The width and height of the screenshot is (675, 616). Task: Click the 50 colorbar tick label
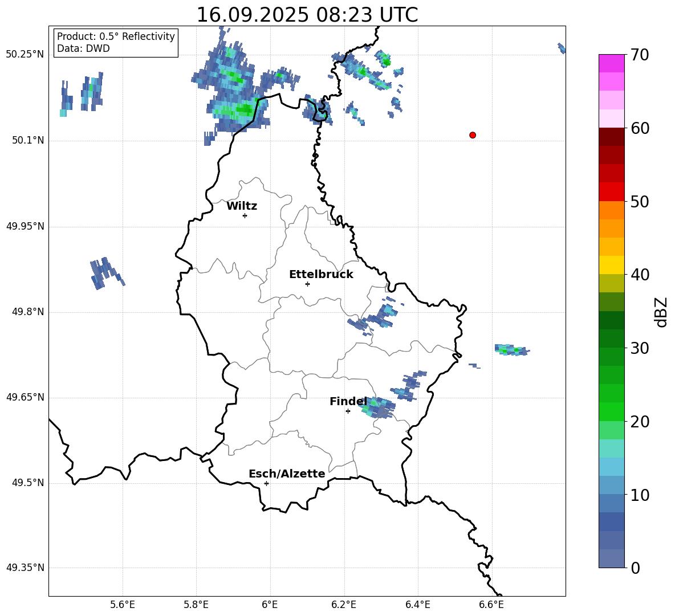coord(639,201)
